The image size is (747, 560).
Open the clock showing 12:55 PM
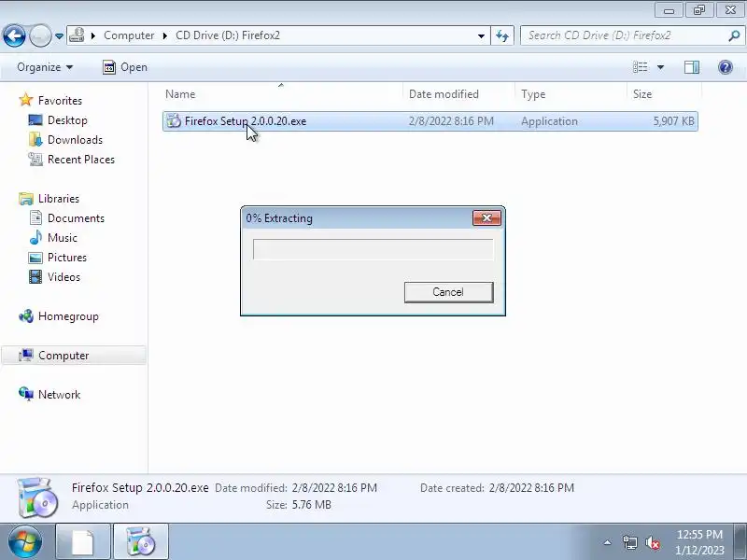pyautogui.click(x=699, y=542)
